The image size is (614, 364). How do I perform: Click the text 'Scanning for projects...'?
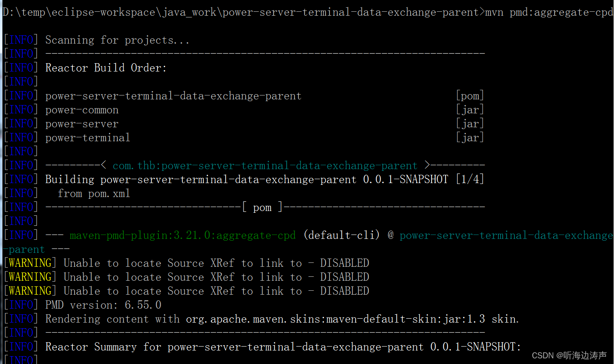tap(117, 40)
